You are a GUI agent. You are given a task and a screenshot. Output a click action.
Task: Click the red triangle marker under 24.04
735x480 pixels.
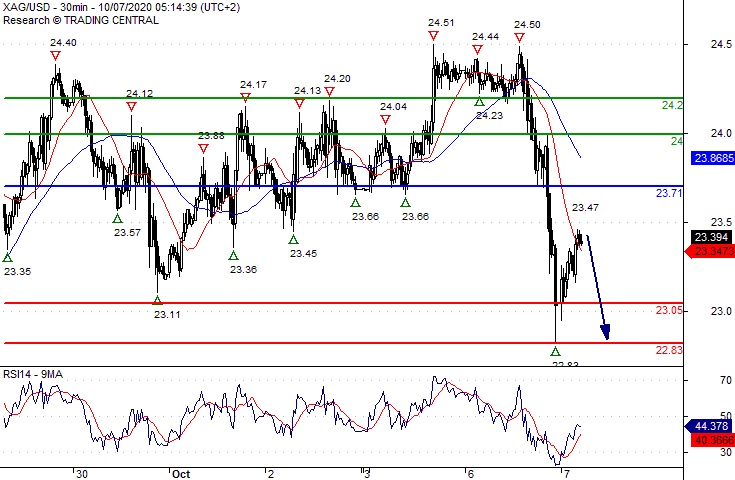(385, 120)
